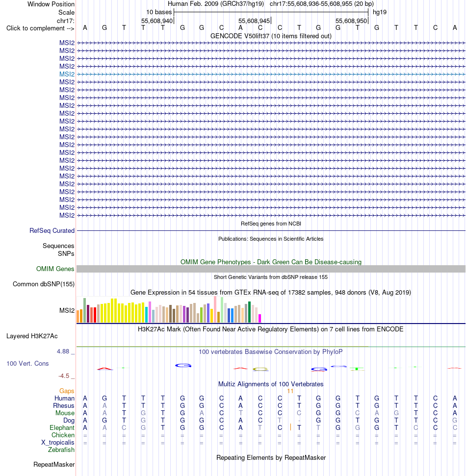
Task: Open 'Short Genetic Variants from dbSNP release 155' title
Action: click(x=271, y=277)
